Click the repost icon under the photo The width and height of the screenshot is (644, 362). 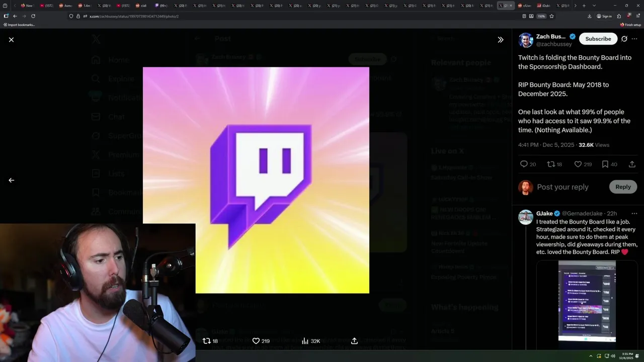(x=206, y=341)
